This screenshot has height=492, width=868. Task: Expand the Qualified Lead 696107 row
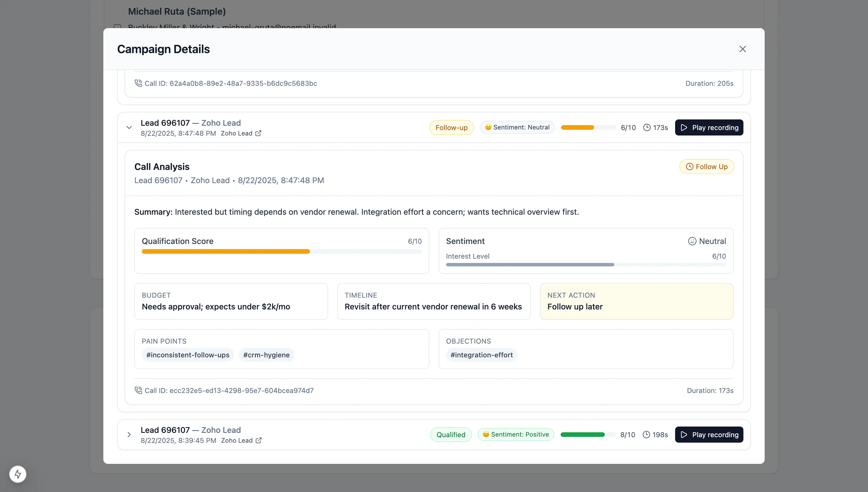(129, 435)
